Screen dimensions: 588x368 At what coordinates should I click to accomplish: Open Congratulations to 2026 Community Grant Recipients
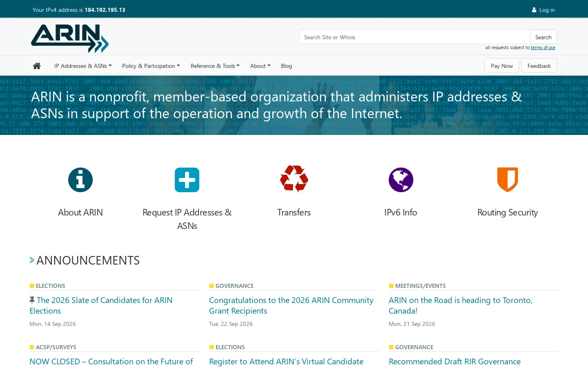(291, 305)
